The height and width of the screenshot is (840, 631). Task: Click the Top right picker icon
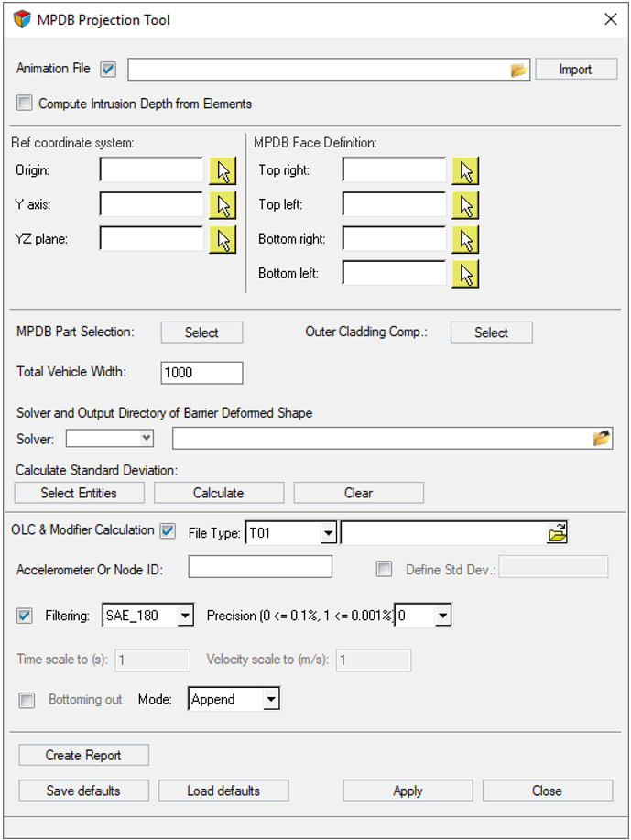465,170
